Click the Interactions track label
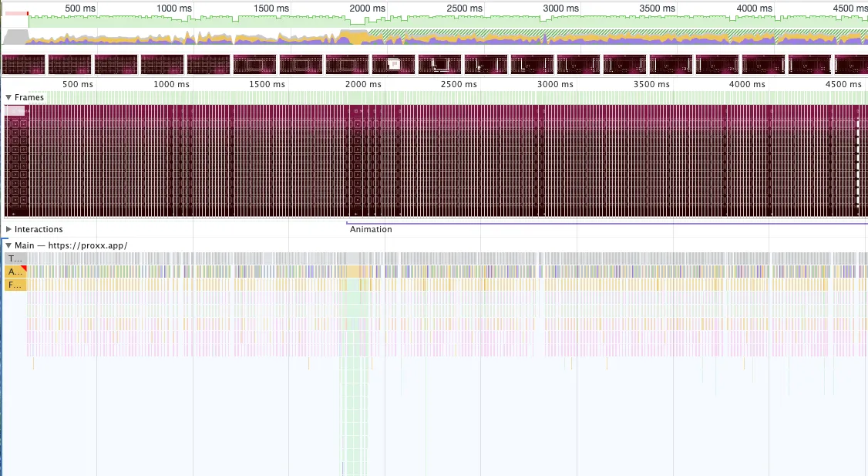The width and height of the screenshot is (868, 476). [39, 229]
